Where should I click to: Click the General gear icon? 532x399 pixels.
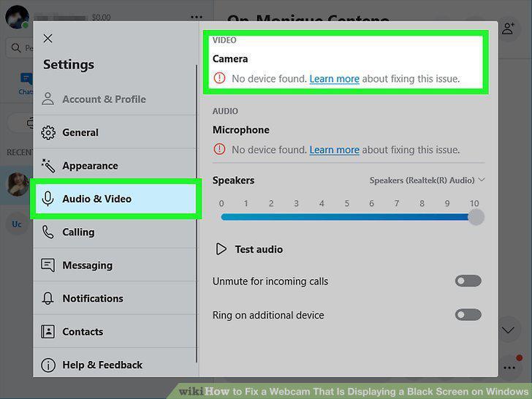[x=48, y=133]
